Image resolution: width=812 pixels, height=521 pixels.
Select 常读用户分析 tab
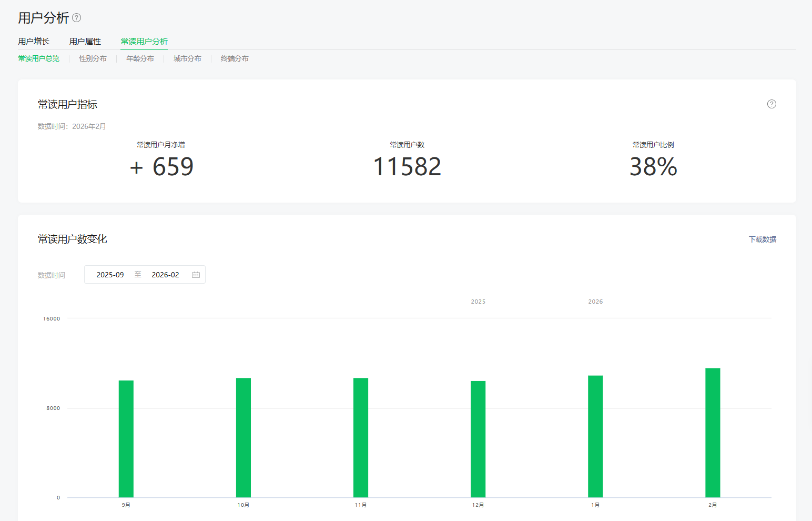click(x=144, y=42)
